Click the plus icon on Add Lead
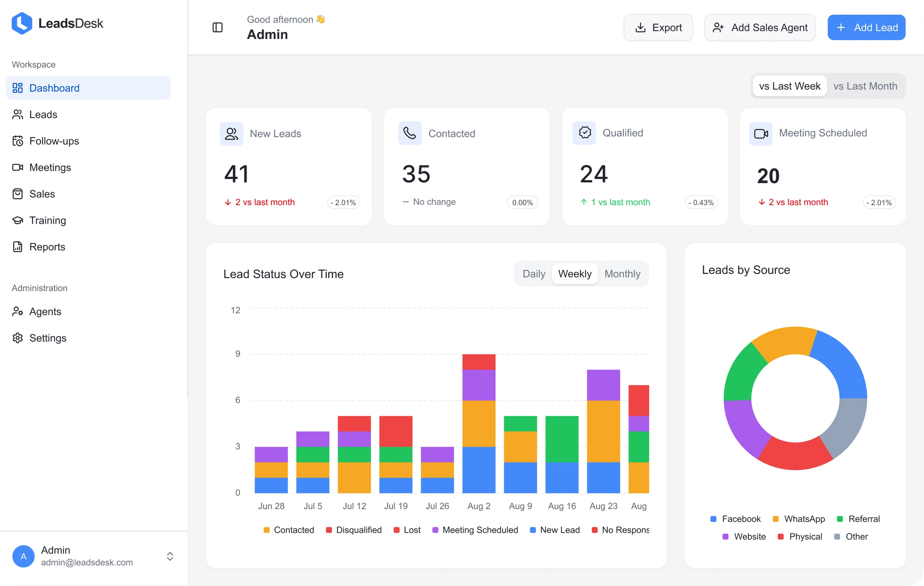This screenshot has height=586, width=924. tap(841, 27)
